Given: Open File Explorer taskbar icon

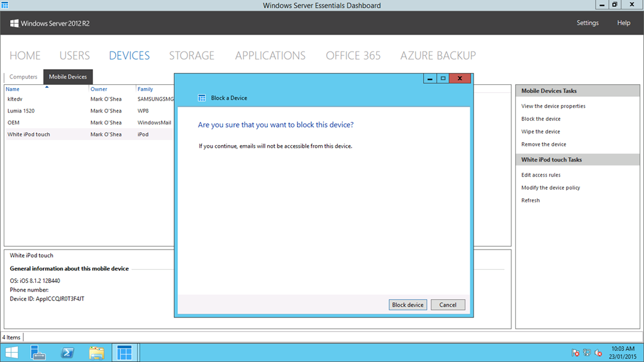Looking at the screenshot, I should [x=96, y=353].
